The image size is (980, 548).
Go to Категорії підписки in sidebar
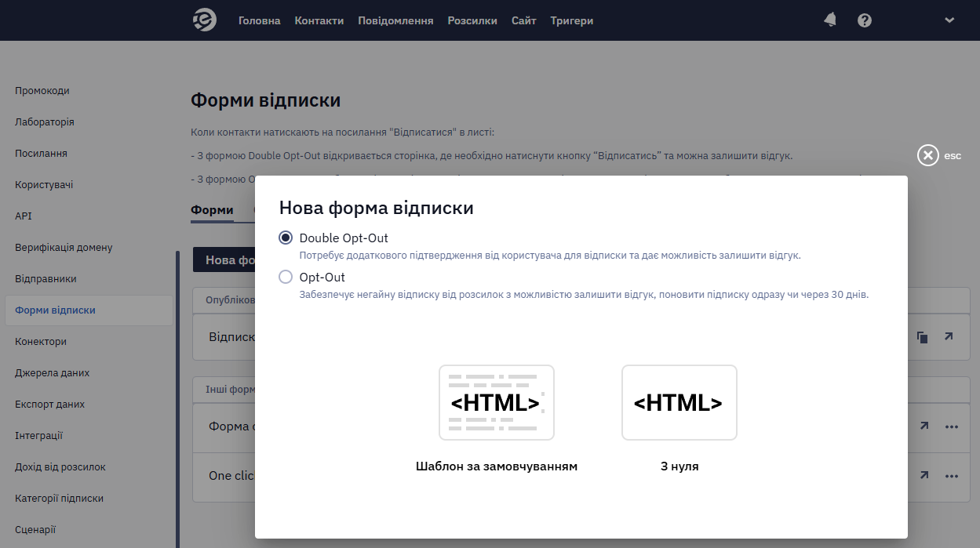59,499
